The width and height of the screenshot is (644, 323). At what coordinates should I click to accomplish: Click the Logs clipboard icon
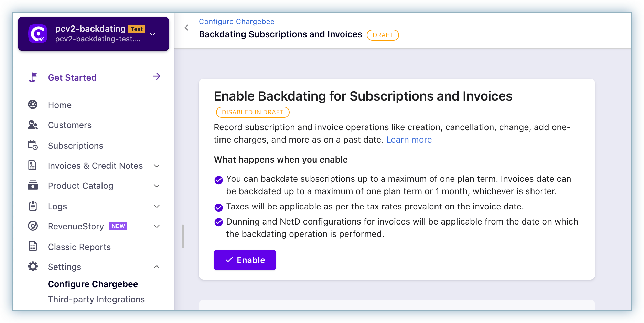click(33, 206)
